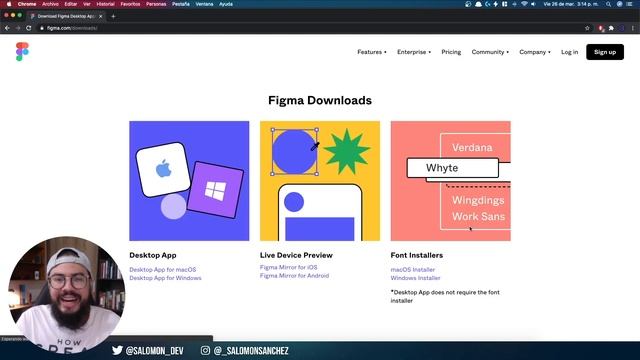Click the red extension icon in Chrome toolbar
640x360 pixels.
601,28
